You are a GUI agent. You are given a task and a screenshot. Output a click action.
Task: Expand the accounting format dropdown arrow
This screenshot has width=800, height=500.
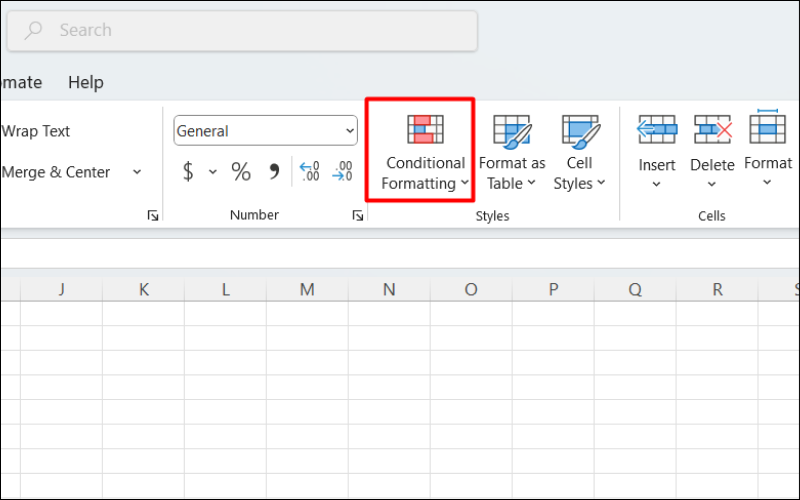tap(213, 172)
